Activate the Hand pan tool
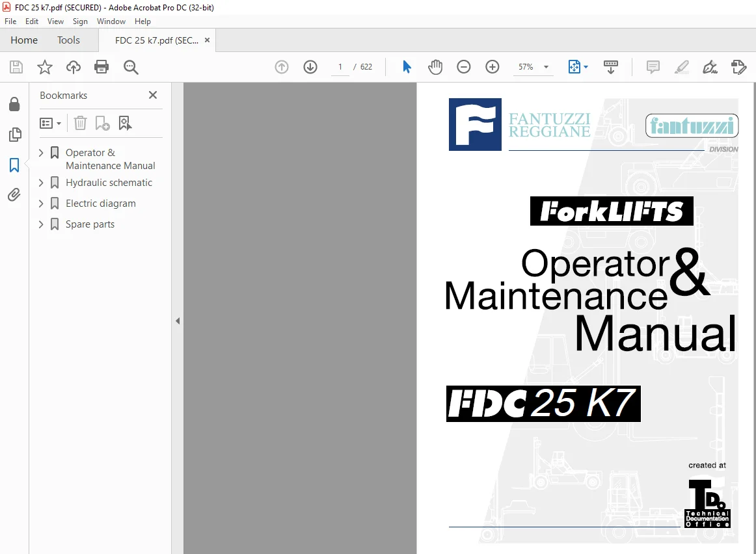 tap(435, 67)
